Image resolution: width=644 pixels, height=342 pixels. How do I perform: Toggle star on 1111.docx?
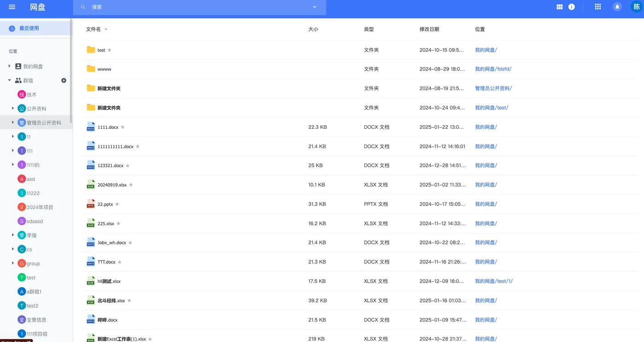coord(123,127)
